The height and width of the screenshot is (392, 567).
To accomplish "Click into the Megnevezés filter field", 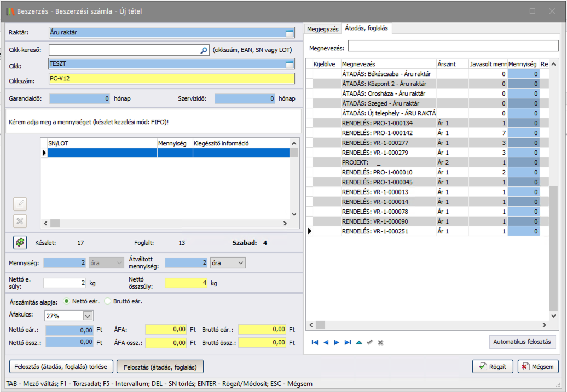I will (x=453, y=46).
